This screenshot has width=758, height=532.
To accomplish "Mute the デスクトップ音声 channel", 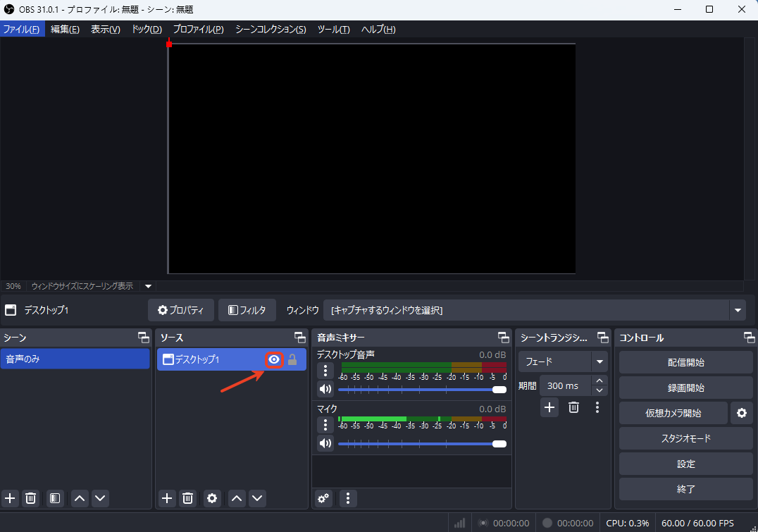I will [x=325, y=389].
